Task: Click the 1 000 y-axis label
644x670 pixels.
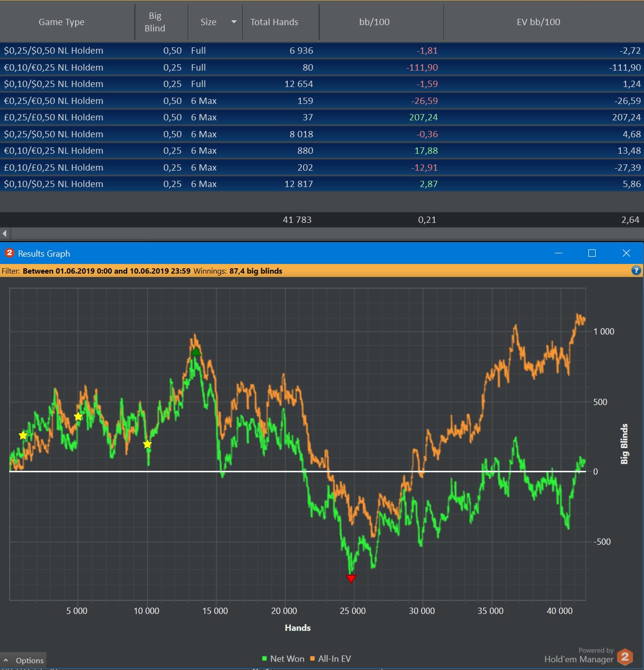Action: 603,331
